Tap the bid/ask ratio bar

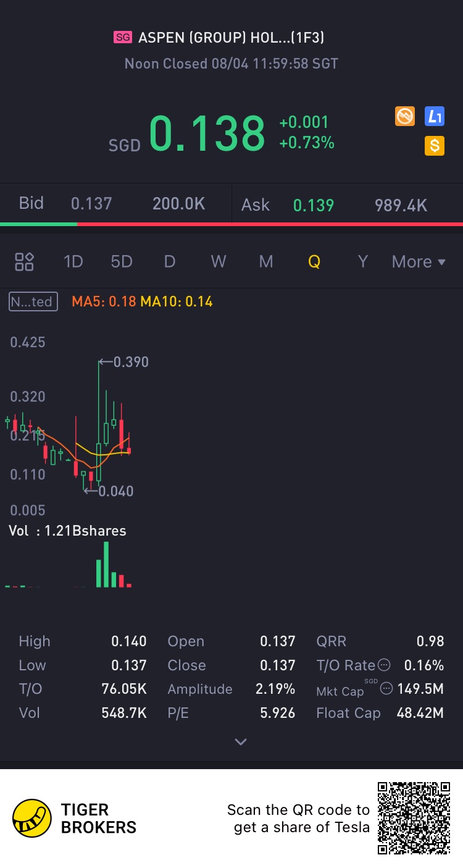click(x=231, y=224)
